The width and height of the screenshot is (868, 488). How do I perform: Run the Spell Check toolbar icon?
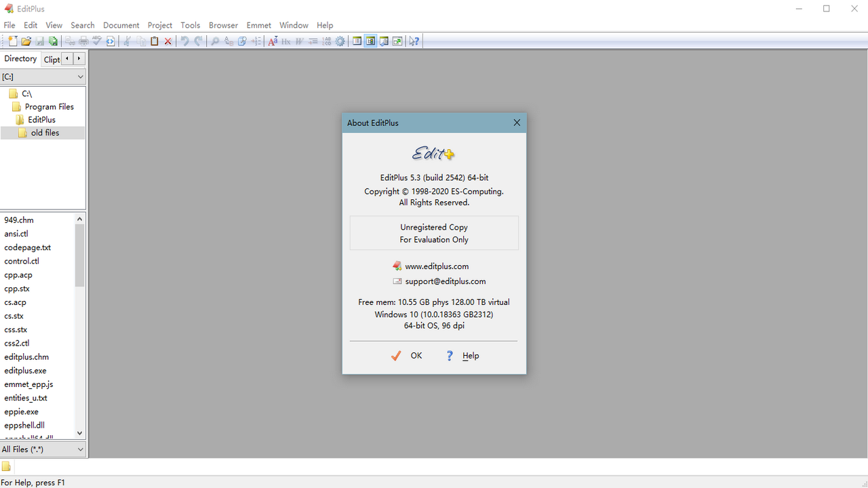pos(96,41)
